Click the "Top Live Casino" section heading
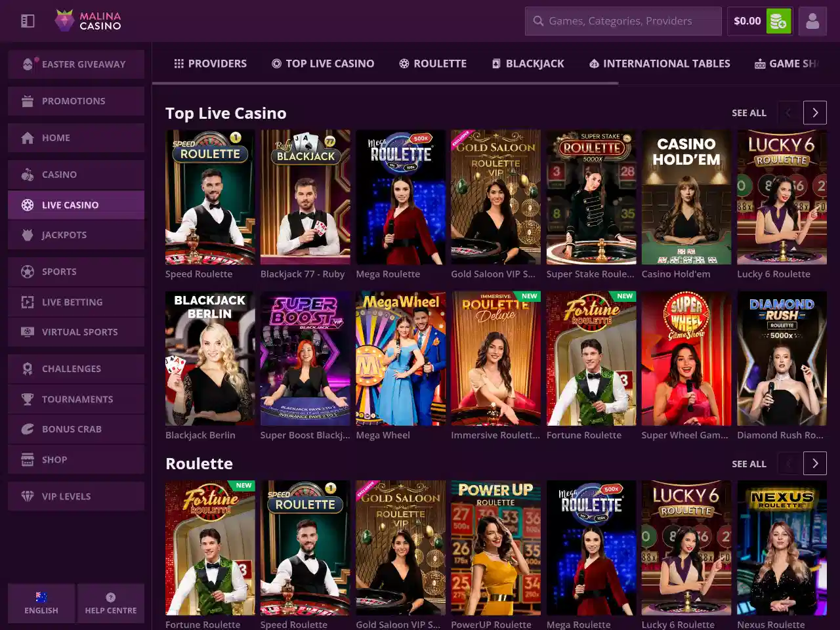 click(226, 113)
